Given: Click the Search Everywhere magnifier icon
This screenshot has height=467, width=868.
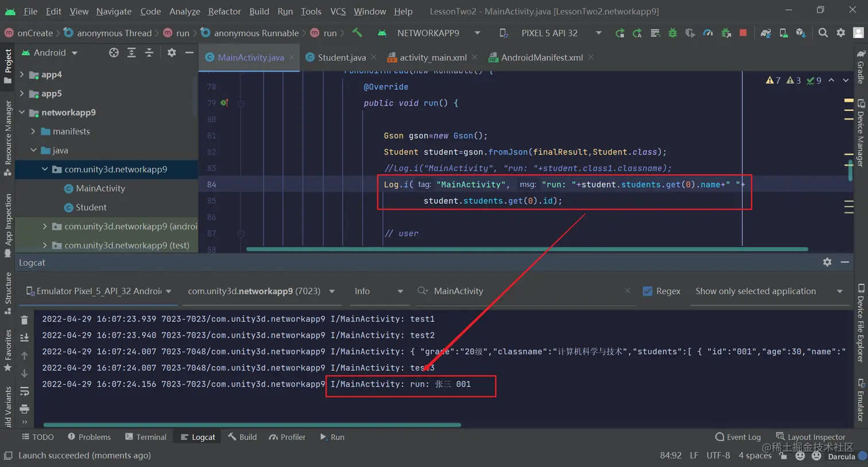Looking at the screenshot, I should 823,33.
